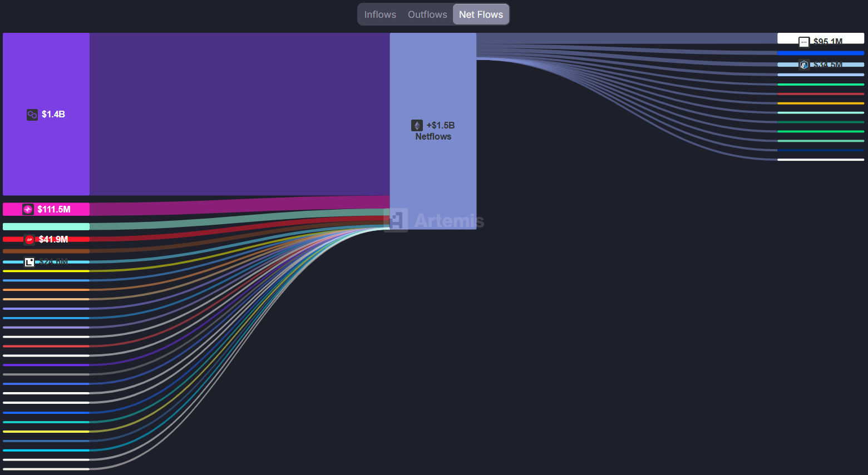Click the $111.5M value label

pyautogui.click(x=54, y=209)
